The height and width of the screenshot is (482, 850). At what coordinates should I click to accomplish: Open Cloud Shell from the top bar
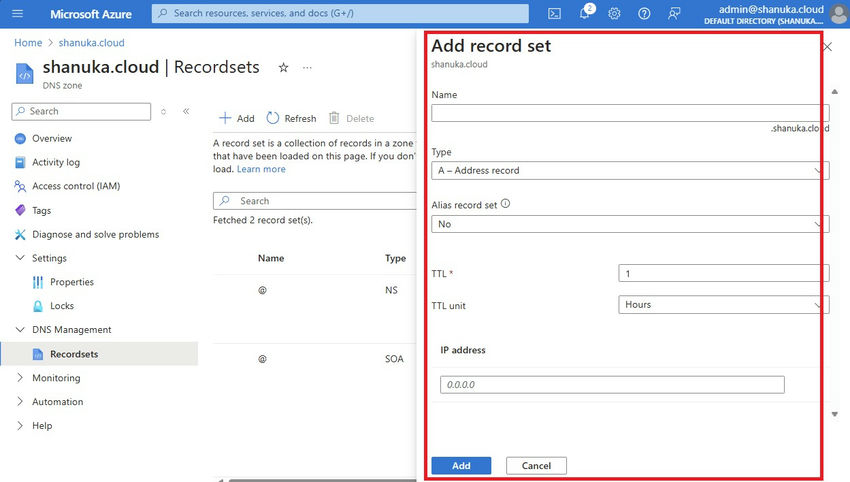[554, 14]
